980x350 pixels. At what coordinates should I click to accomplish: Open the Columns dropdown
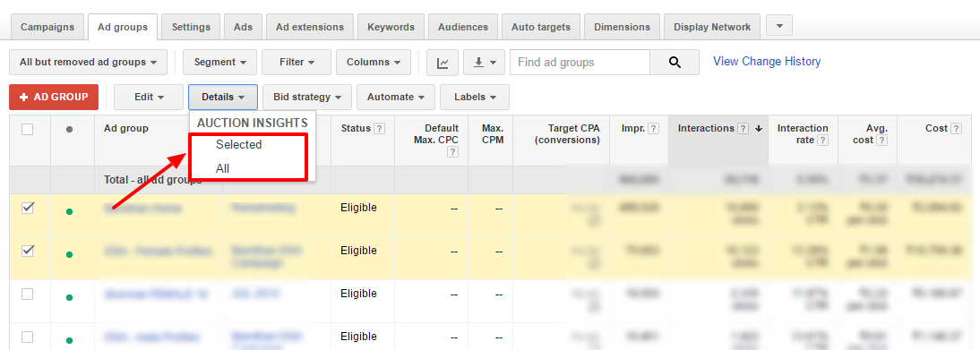tap(374, 63)
